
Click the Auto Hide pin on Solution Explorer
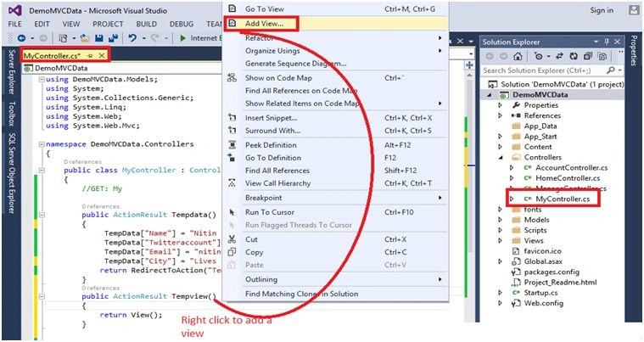tap(607, 42)
